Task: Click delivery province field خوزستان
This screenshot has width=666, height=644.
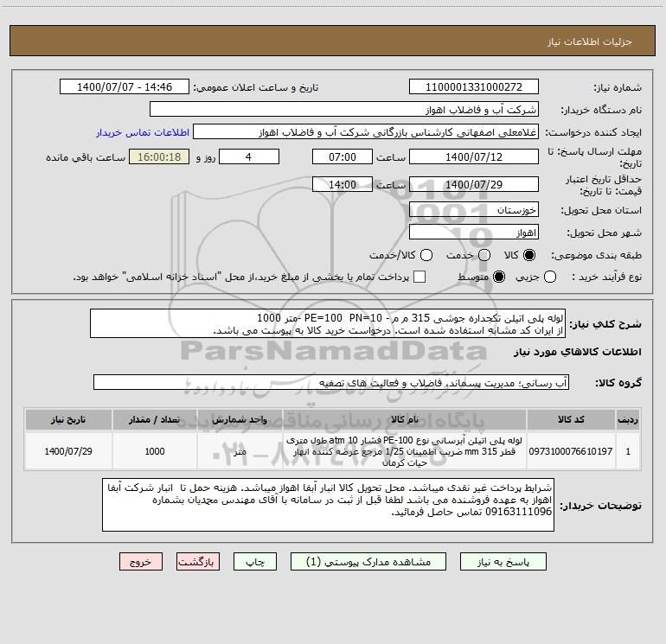Action: (x=474, y=210)
